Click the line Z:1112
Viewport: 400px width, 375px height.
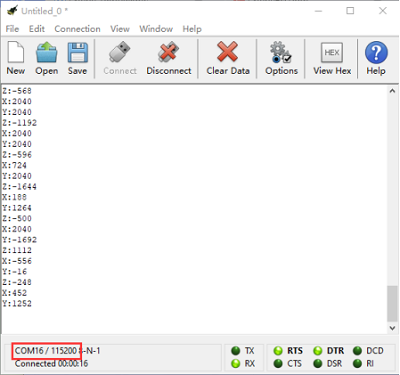pos(17,250)
